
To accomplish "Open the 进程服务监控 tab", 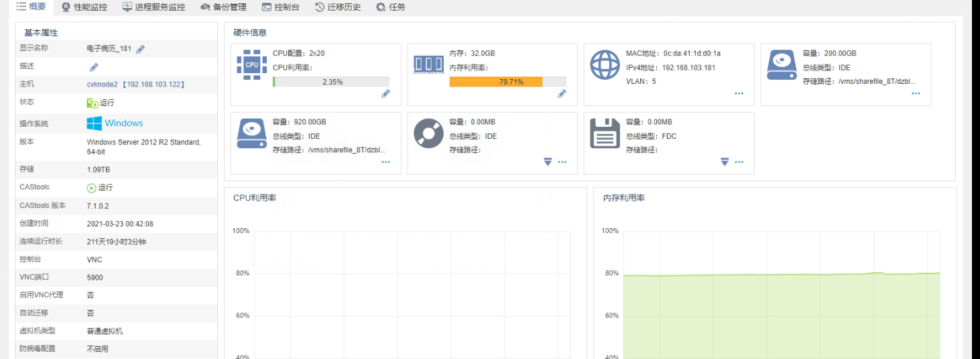I will tap(154, 7).
